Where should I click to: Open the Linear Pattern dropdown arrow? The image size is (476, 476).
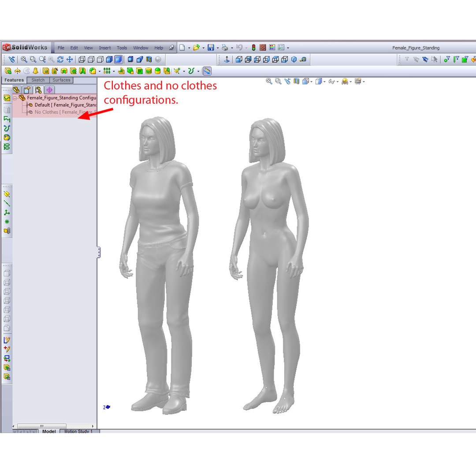(114, 72)
